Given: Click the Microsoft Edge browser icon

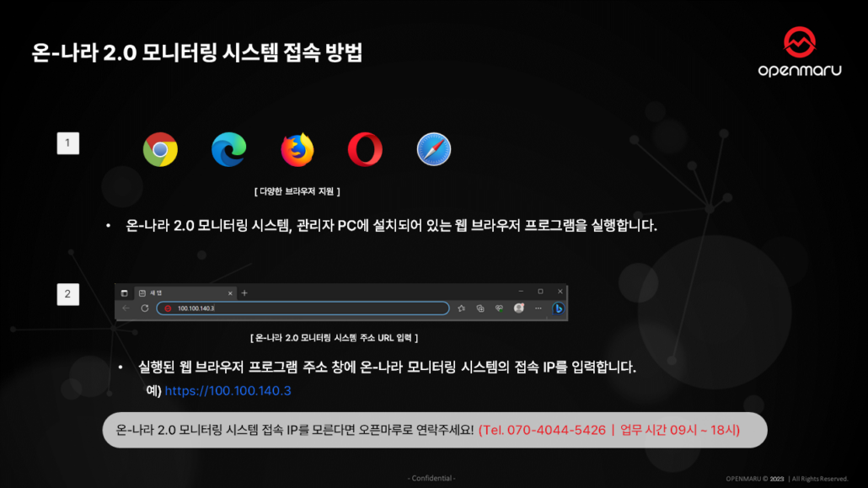Looking at the screenshot, I should 228,150.
